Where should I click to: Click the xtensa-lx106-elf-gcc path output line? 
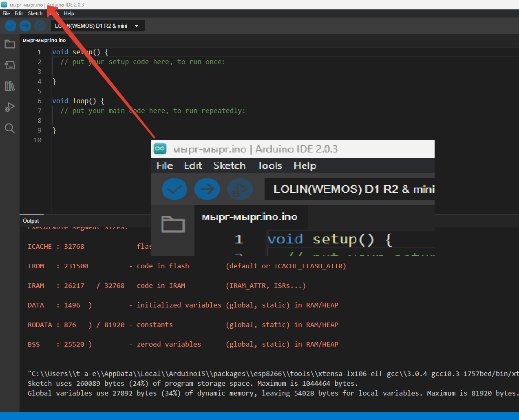click(273, 374)
